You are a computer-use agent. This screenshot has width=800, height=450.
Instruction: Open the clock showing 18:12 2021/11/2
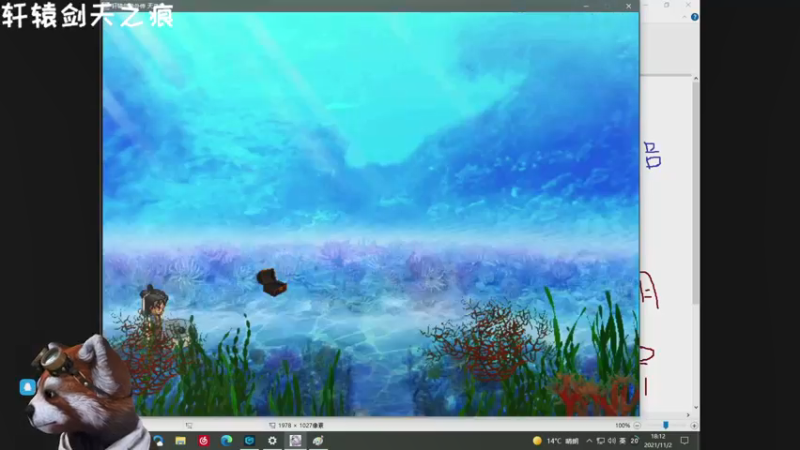[x=658, y=441]
